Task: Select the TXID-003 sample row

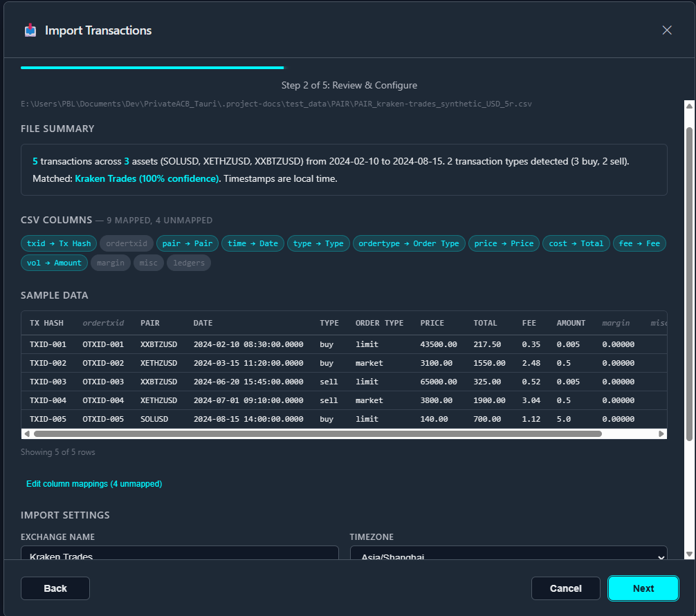Action: (344, 382)
